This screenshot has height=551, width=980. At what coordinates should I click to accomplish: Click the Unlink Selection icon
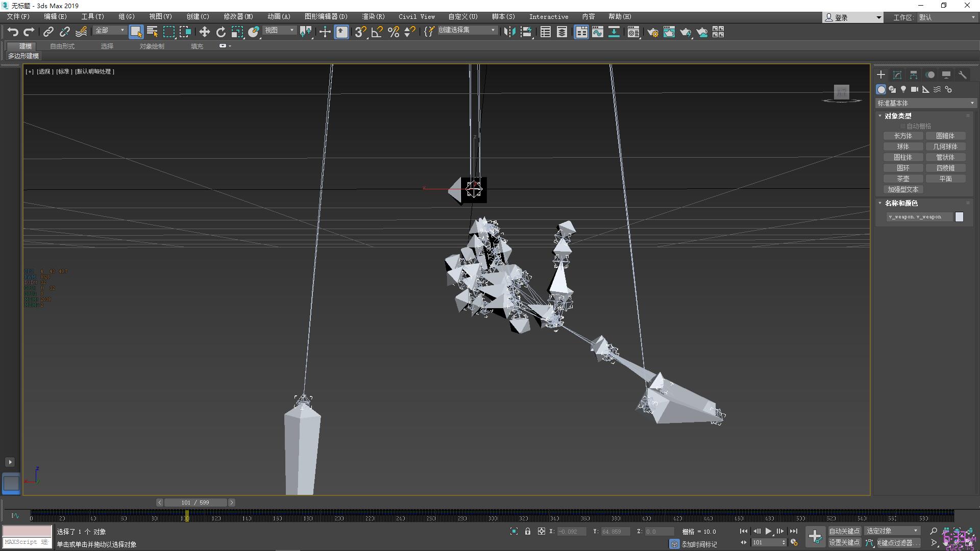(x=65, y=32)
